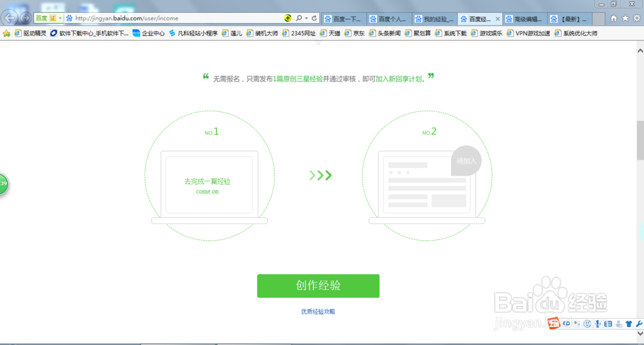Open the 驱动精灵 bookmark
Viewport: 644px width, 345px height.
[31, 33]
